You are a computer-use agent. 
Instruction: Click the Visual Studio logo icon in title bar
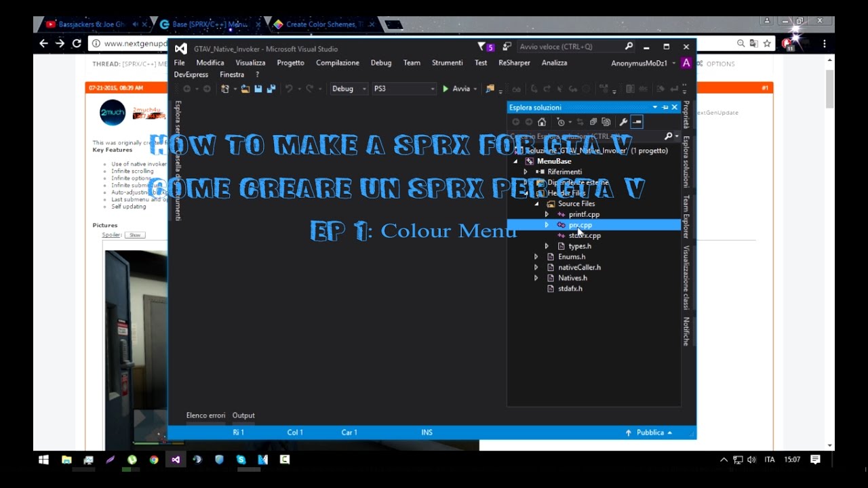pos(180,48)
